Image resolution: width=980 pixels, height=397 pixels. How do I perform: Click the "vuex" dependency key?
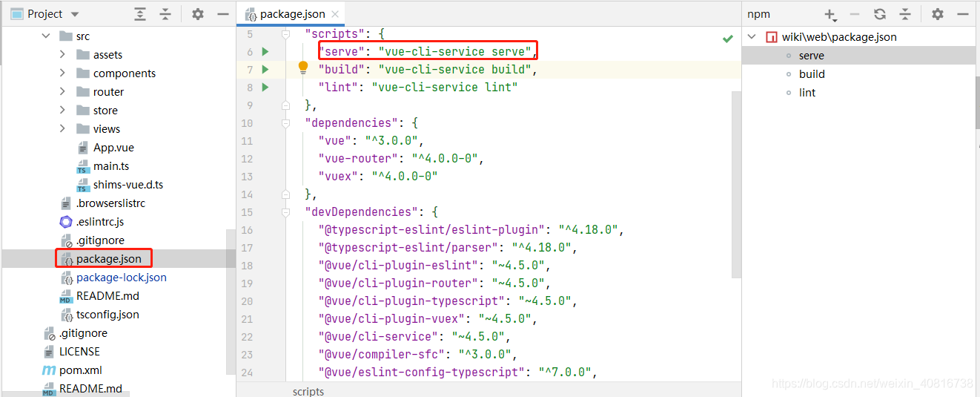[338, 177]
